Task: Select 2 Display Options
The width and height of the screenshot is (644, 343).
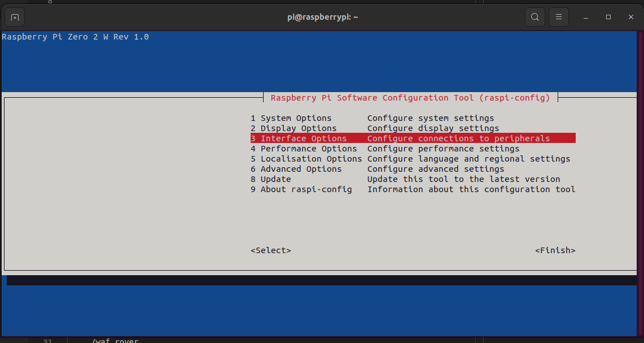Action: [293, 128]
